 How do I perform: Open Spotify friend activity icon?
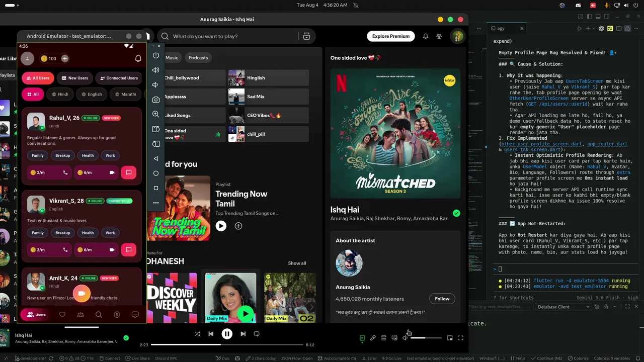[439, 36]
